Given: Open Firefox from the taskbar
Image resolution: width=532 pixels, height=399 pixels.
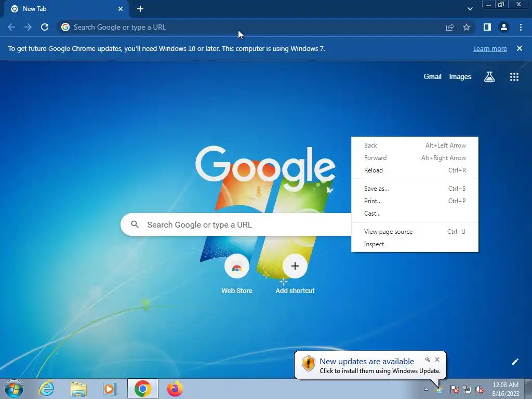Looking at the screenshot, I should pos(175,389).
